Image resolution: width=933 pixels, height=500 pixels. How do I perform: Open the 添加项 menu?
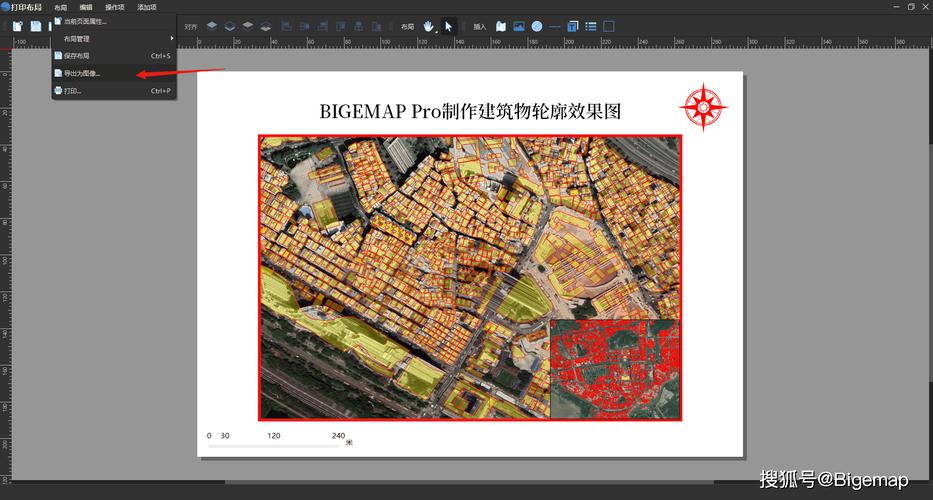(146, 7)
